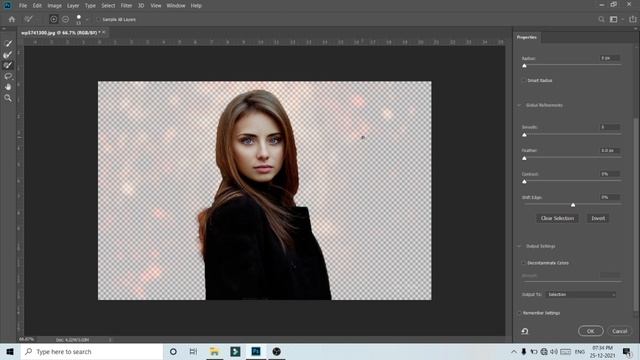Open the Window menu
The width and height of the screenshot is (640, 360).
[176, 6]
